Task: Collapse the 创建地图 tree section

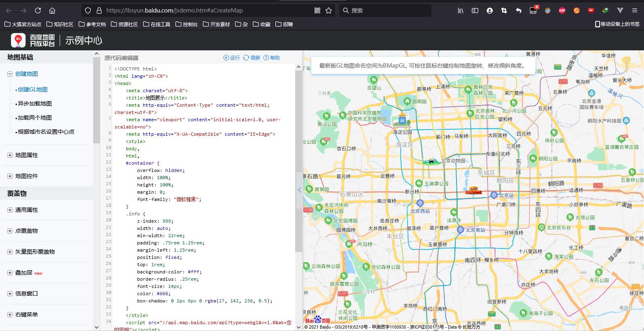Action: point(10,74)
